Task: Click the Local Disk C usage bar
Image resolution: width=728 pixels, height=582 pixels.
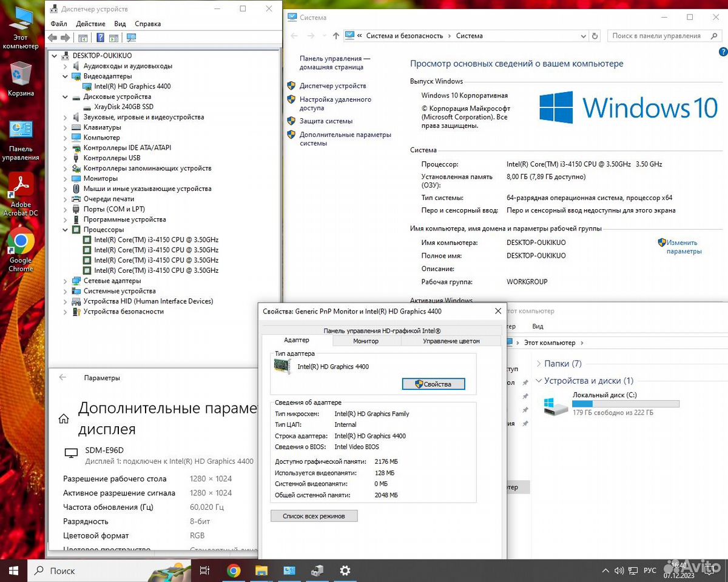Action: tap(626, 404)
